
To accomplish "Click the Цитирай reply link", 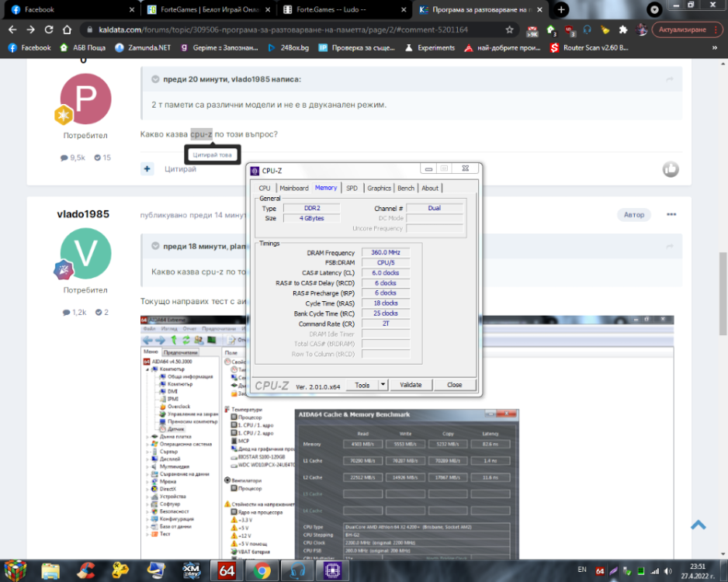I will 180,169.
